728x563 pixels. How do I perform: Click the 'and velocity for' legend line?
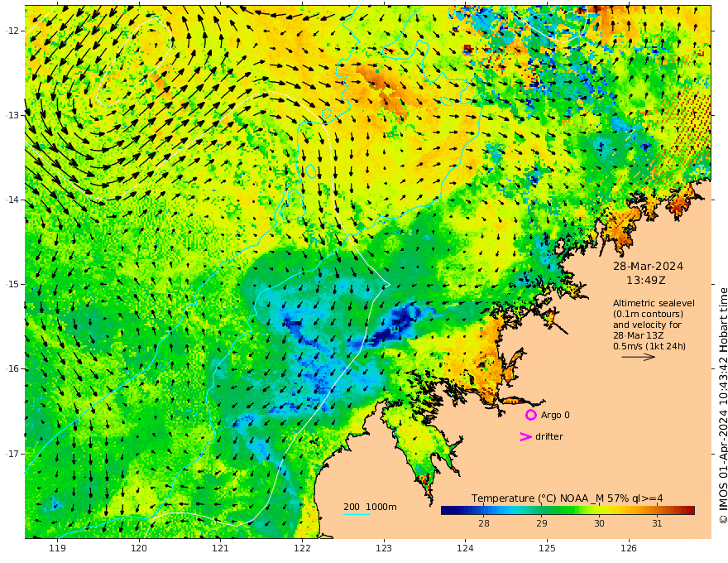(647, 325)
